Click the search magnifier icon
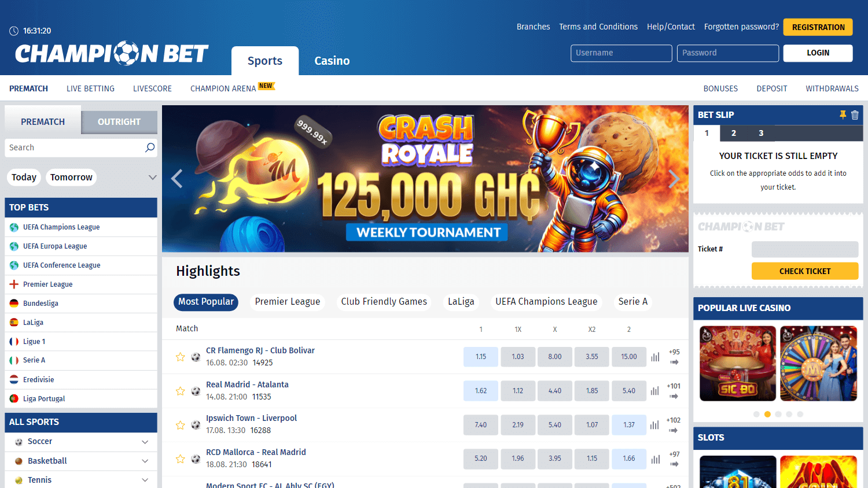Image resolution: width=868 pixels, height=488 pixels. [150, 147]
